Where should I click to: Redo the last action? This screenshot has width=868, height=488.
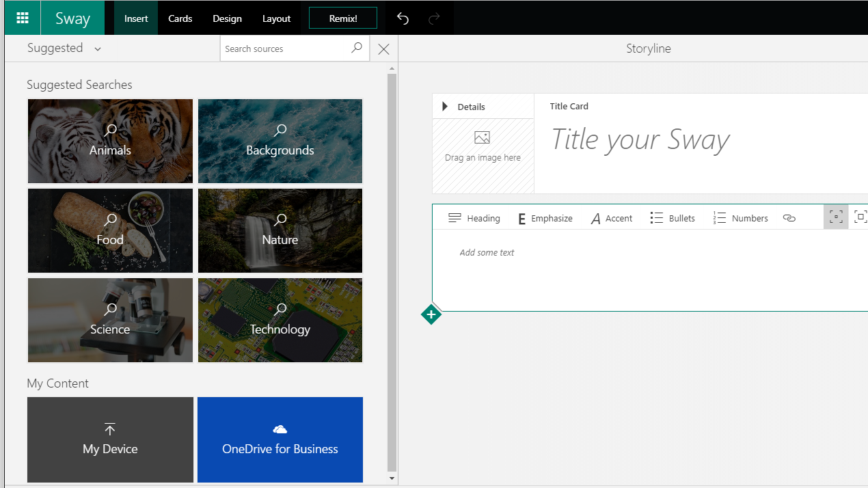pyautogui.click(x=435, y=18)
